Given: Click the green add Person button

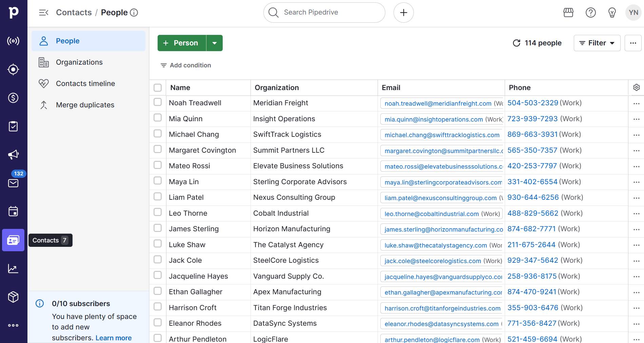Looking at the screenshot, I should [182, 43].
